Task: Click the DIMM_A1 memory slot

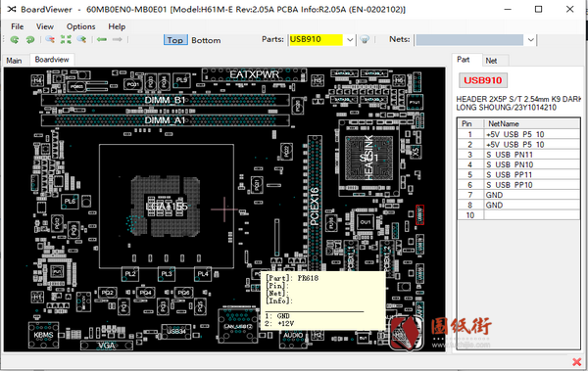Action: (165, 120)
